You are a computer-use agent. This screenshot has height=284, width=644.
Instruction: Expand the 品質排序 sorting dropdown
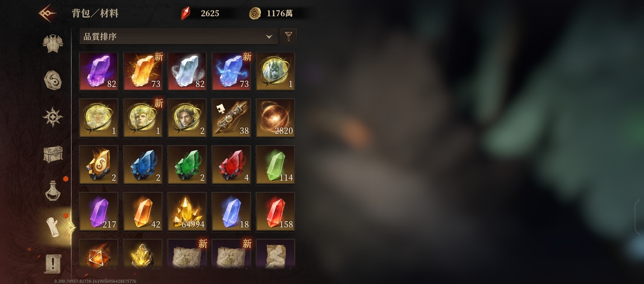click(178, 36)
